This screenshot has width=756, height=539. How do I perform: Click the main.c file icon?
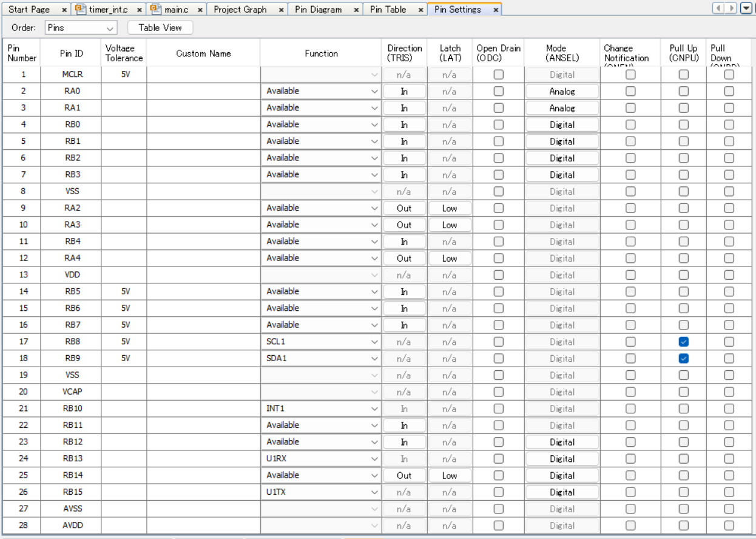(x=156, y=9)
